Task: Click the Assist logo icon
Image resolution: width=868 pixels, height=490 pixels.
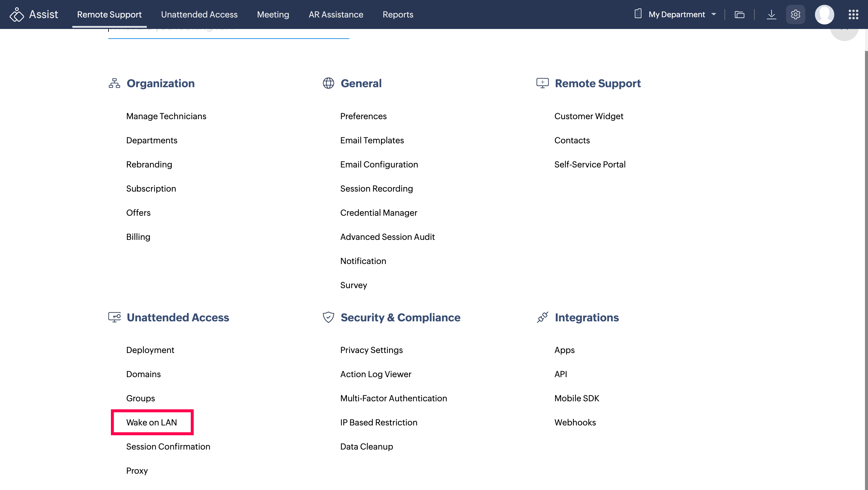Action: (x=17, y=14)
